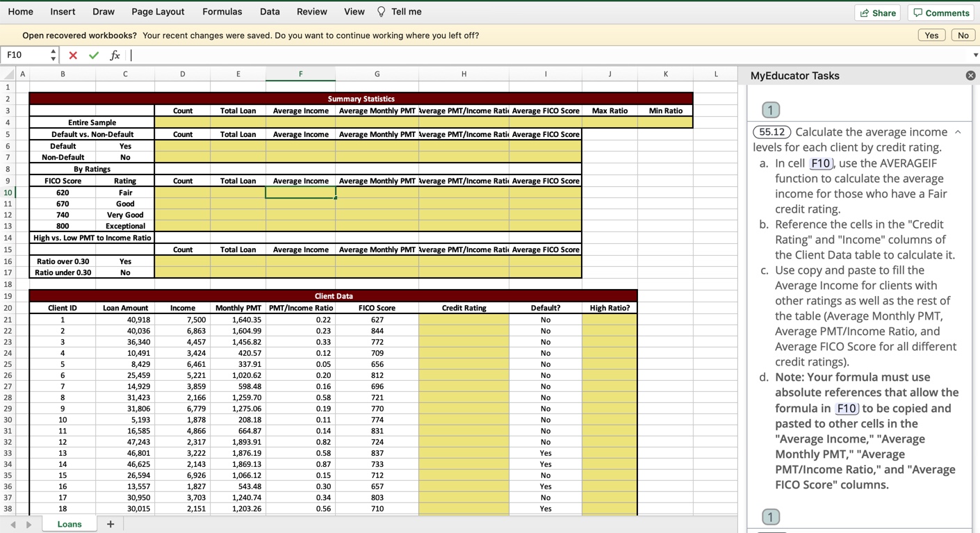Image resolution: width=980 pixels, height=533 pixels.
Task: Expand the formula bar with its arrow
Action: coord(974,55)
